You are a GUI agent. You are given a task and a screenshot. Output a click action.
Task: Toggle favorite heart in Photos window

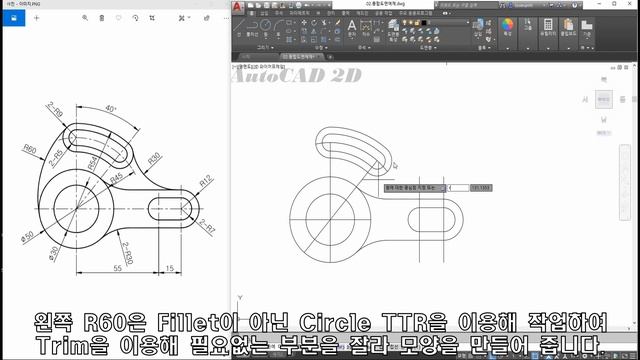(x=118, y=18)
